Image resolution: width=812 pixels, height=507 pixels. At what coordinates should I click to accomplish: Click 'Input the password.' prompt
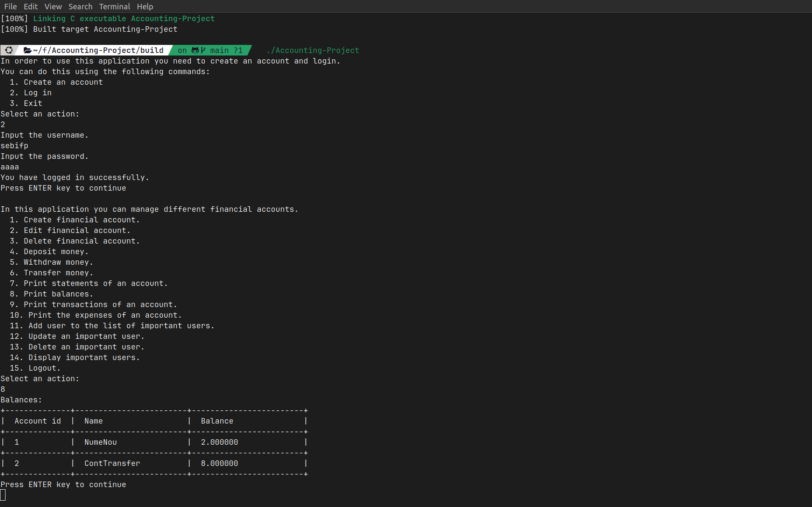(x=44, y=156)
